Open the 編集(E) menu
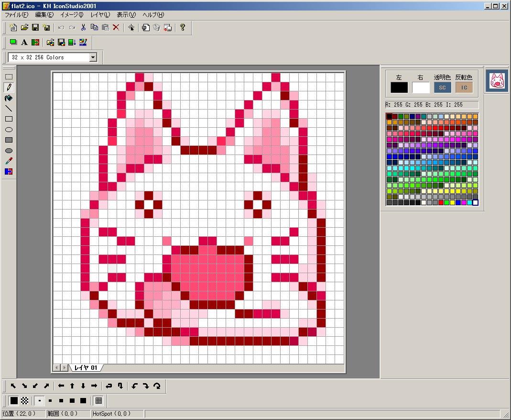Screen dimensions: 511x420 pos(44,15)
